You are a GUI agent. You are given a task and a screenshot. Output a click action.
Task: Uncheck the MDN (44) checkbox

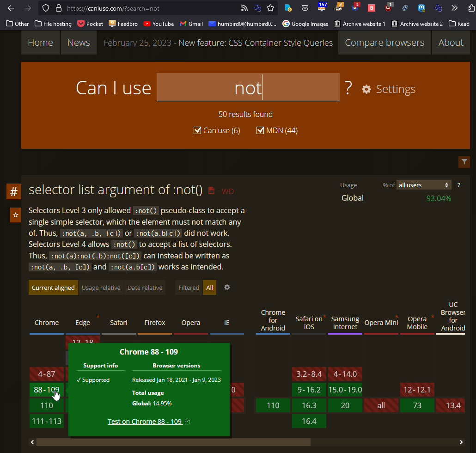[260, 130]
